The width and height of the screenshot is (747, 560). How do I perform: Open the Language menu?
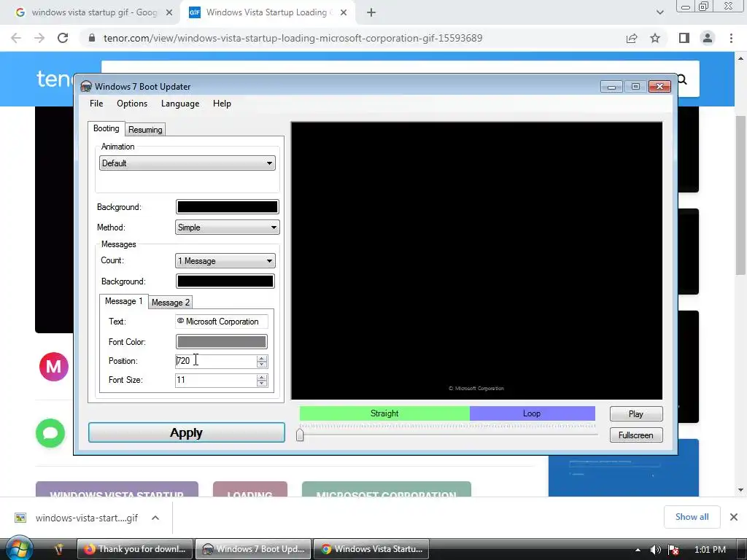click(x=180, y=104)
